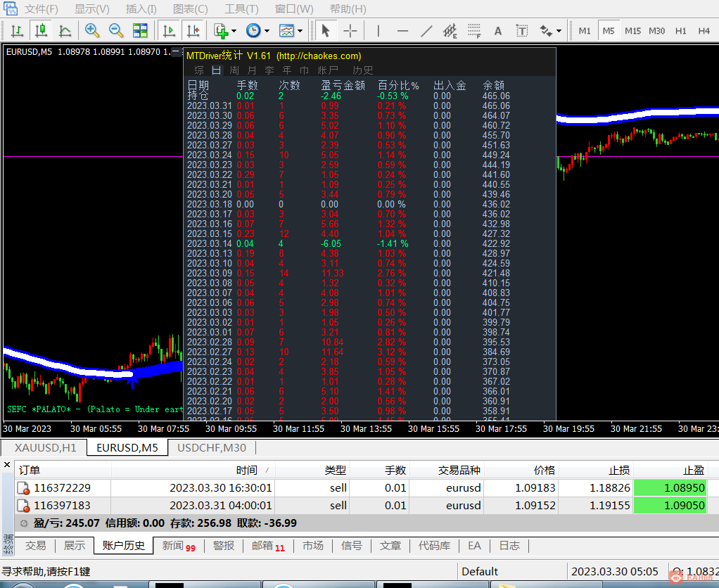Select the trendline drawing tool
Viewport: 719px width, 588px height.
426,30
